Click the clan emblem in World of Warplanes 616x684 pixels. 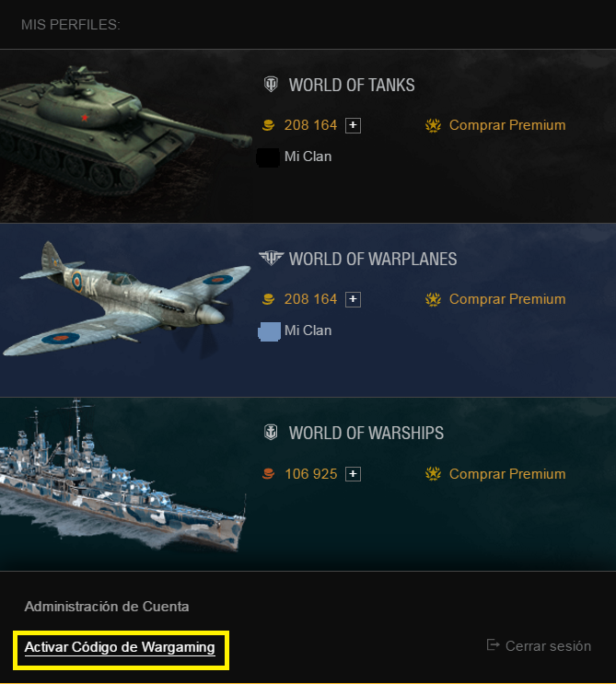coord(269,331)
